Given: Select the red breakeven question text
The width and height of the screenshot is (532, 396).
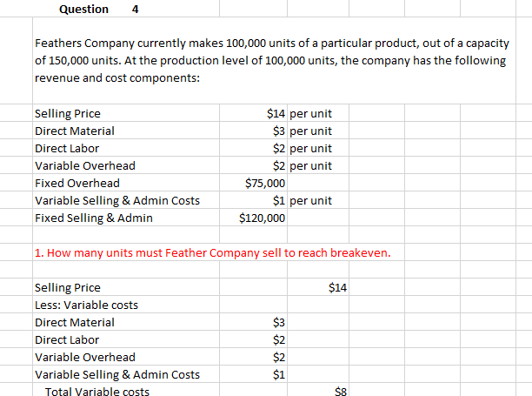Looking at the screenshot, I should [x=213, y=253].
